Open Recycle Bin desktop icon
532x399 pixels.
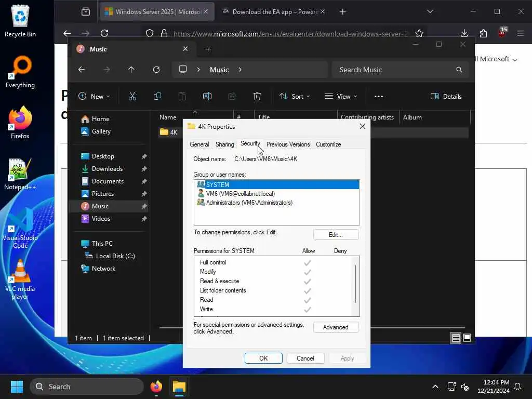(x=20, y=21)
